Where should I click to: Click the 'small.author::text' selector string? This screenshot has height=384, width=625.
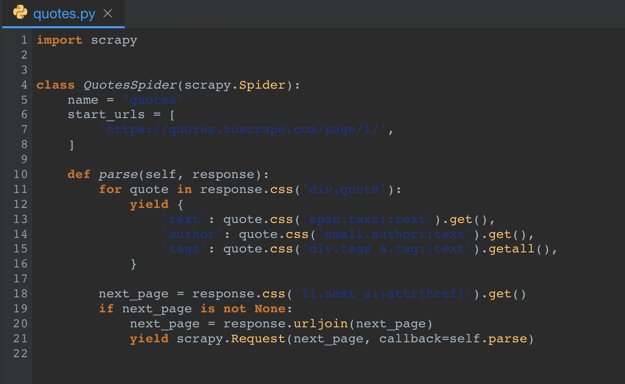tap(395, 234)
